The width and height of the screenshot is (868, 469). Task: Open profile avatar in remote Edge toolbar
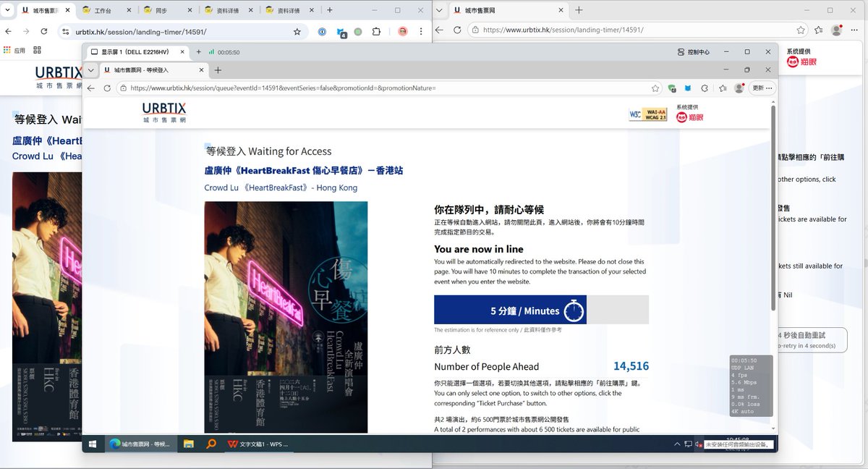point(739,88)
